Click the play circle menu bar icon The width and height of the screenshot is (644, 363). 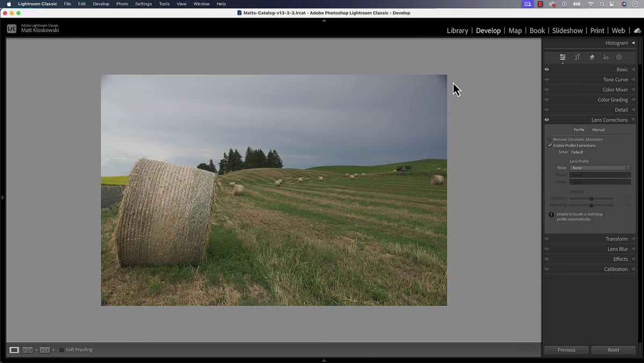click(565, 4)
